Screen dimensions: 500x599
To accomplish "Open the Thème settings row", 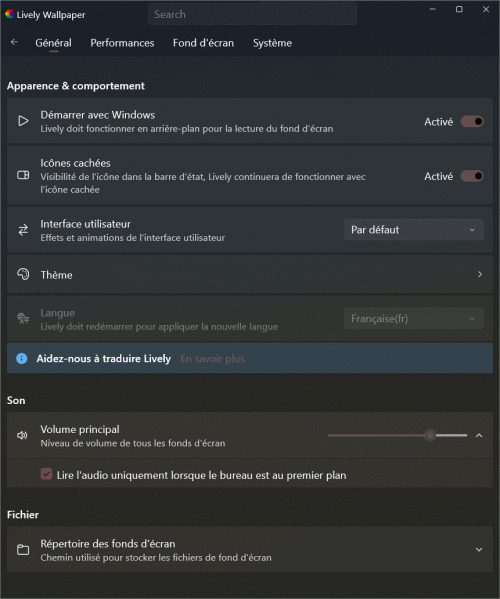I will pos(250,275).
